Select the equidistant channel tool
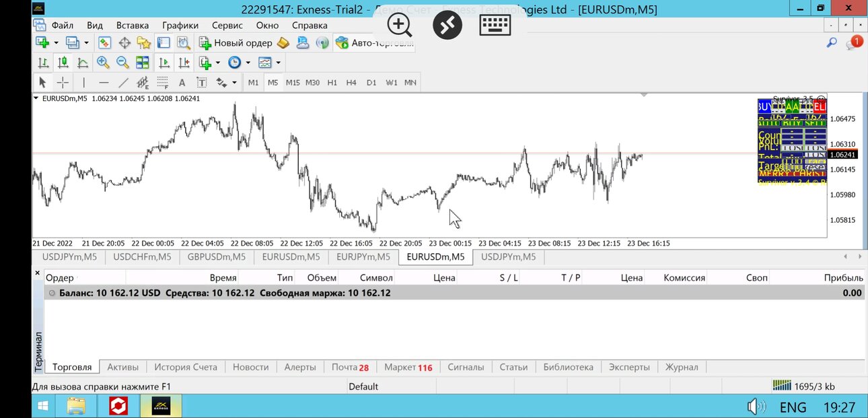Image resolution: width=868 pixels, height=418 pixels. coord(143,82)
